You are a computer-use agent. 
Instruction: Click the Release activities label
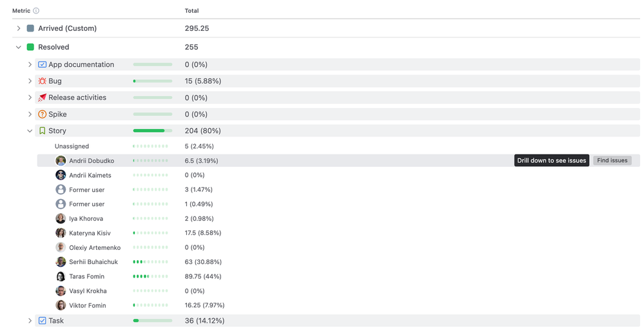point(77,98)
